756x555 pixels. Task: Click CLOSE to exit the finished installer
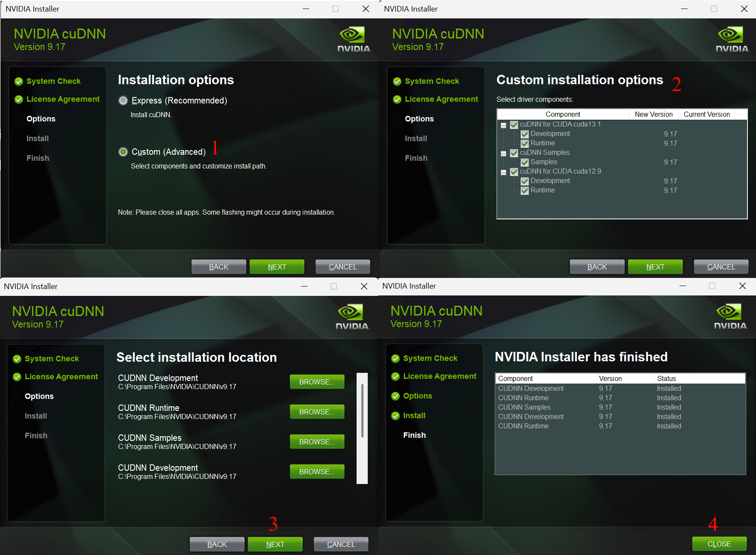click(719, 544)
